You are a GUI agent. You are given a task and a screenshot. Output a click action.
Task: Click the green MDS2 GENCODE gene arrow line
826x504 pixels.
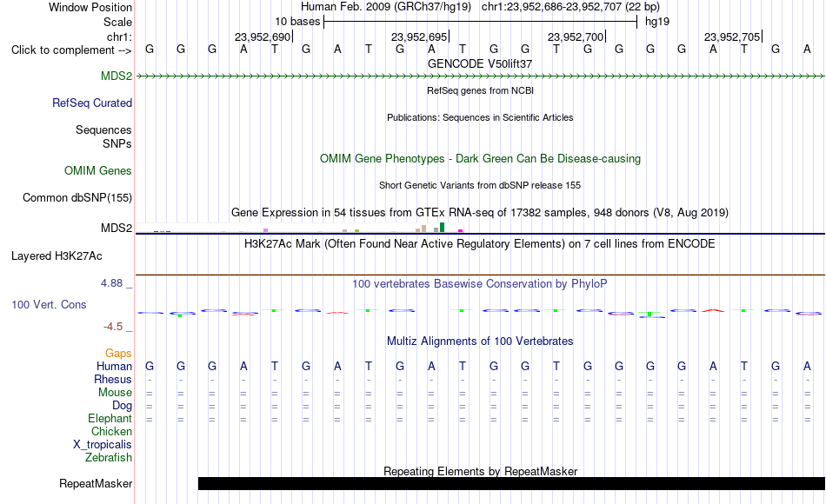[480, 76]
